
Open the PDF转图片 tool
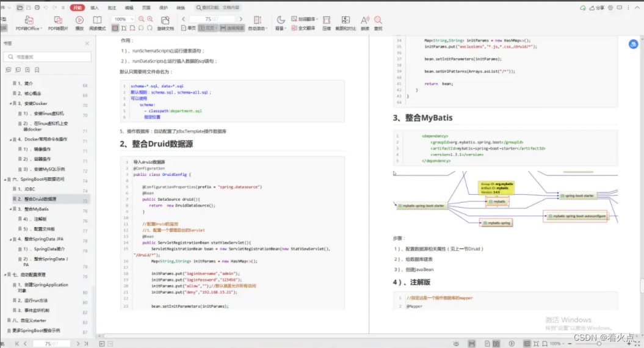[58, 23]
